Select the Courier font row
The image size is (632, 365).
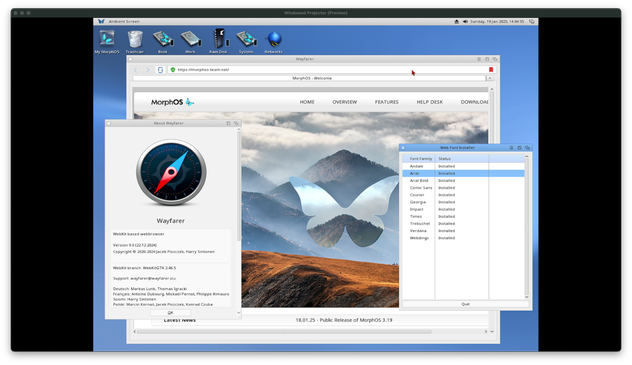(463, 195)
